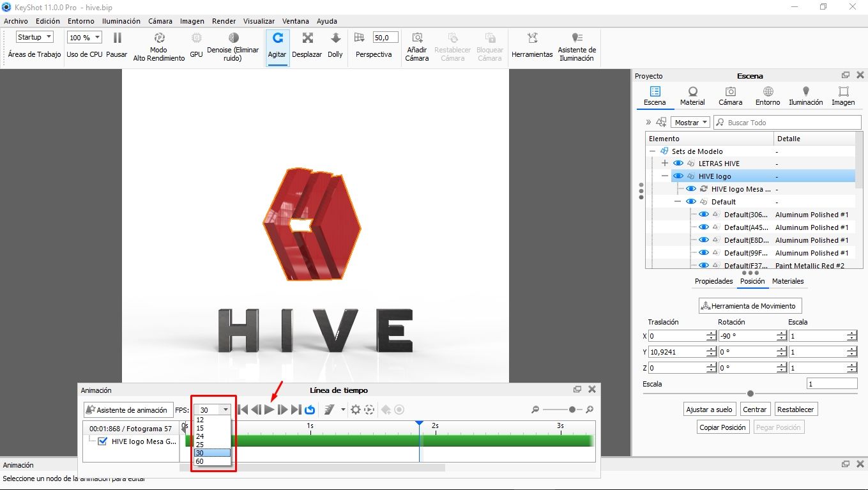Select the Dolly camera tool
Screen dimensions: 868x490
click(335, 45)
